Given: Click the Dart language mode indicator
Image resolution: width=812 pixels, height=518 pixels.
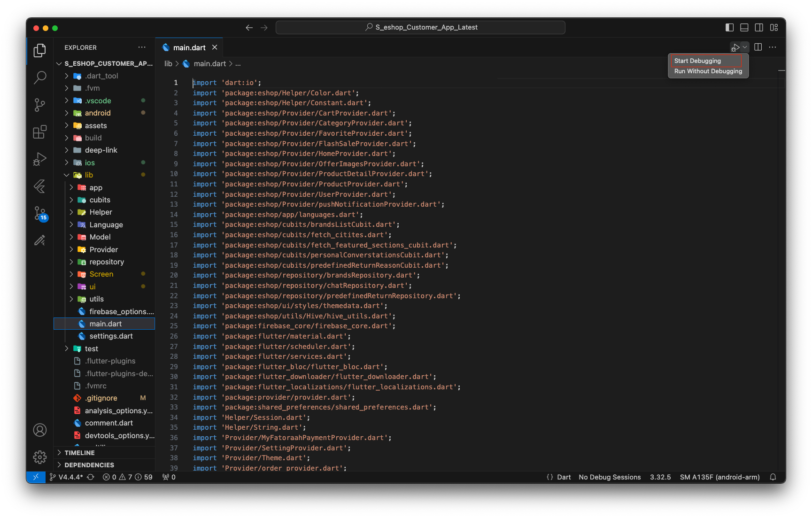Looking at the screenshot, I should [564, 477].
